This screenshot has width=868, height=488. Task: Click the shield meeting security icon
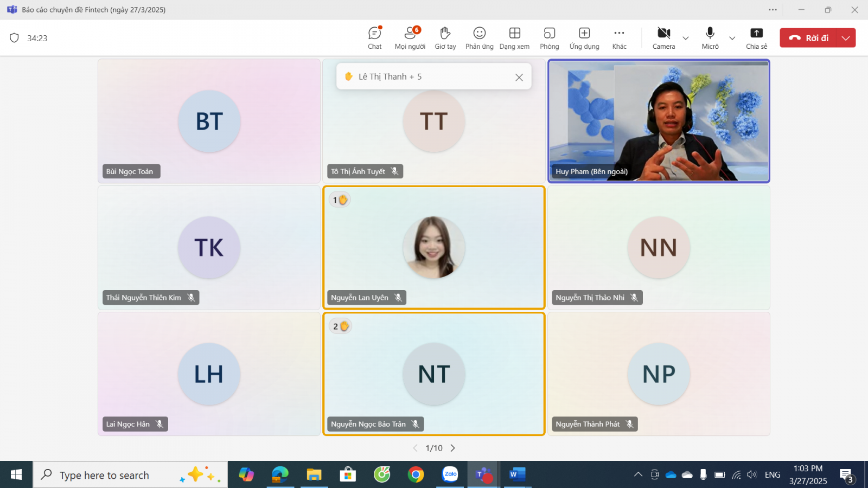tap(15, 38)
